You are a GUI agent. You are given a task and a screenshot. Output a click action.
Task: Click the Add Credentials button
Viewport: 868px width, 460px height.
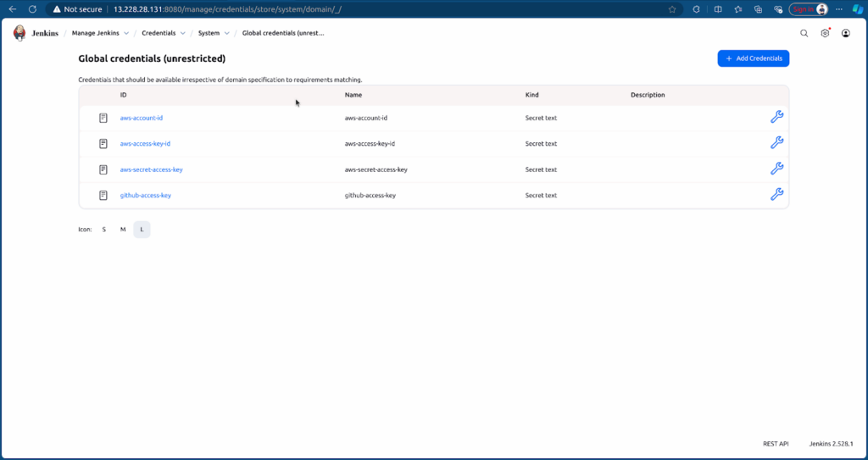coord(753,58)
